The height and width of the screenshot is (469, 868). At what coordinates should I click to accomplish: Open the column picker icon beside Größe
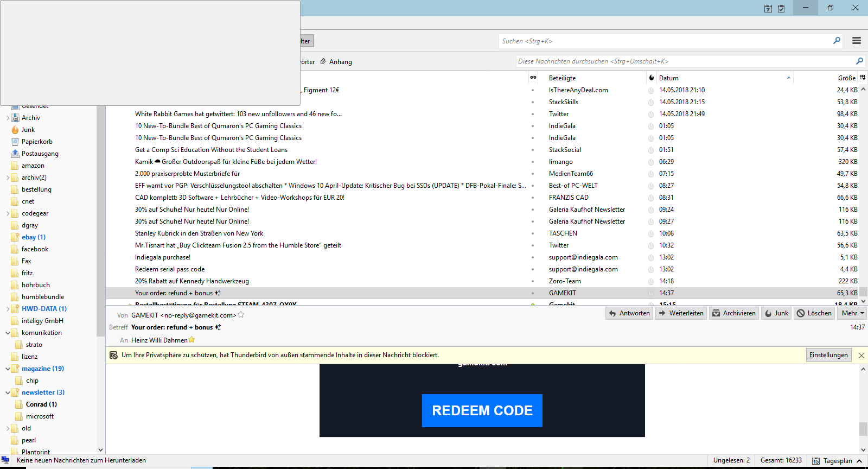[863, 78]
